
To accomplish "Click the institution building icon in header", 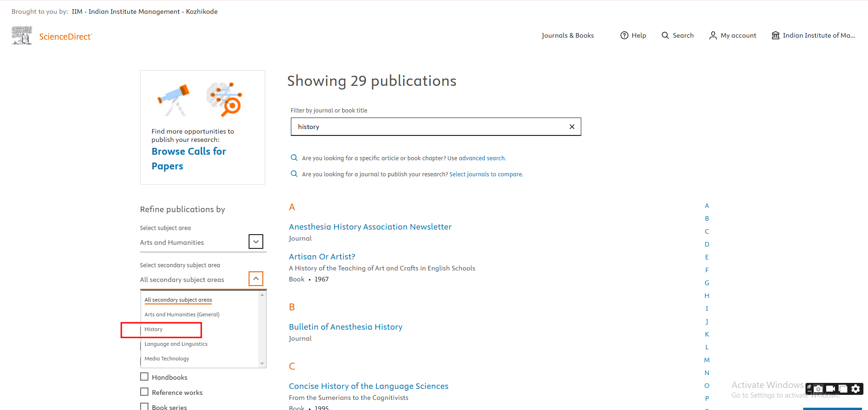I will pos(775,35).
